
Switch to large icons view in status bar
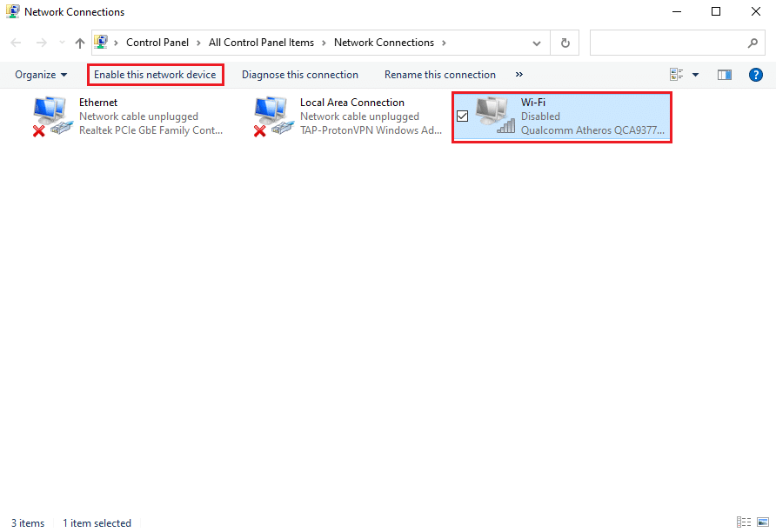[761, 522]
